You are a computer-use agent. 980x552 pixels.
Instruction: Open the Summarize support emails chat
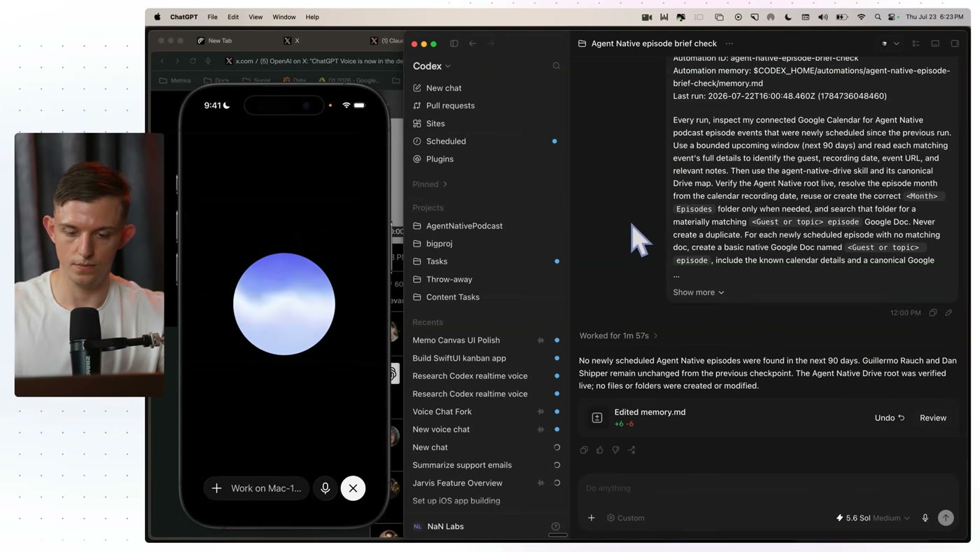(x=462, y=465)
